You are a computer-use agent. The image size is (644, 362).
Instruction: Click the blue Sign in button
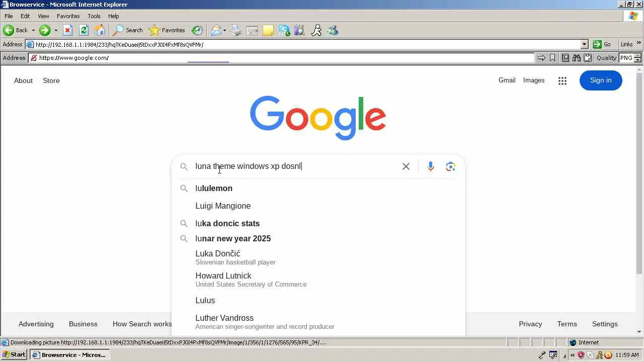pyautogui.click(x=601, y=80)
